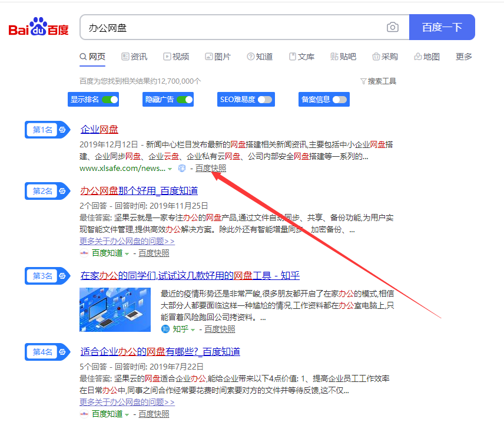Viewport: 504px width, 425px height.
Task: Select the 网页 tab
Action: [x=92, y=57]
